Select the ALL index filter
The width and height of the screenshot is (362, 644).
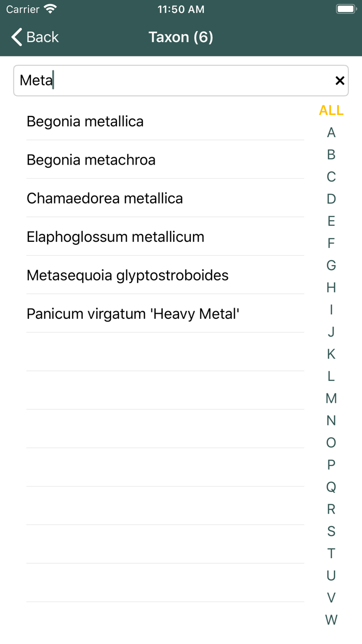click(x=331, y=110)
